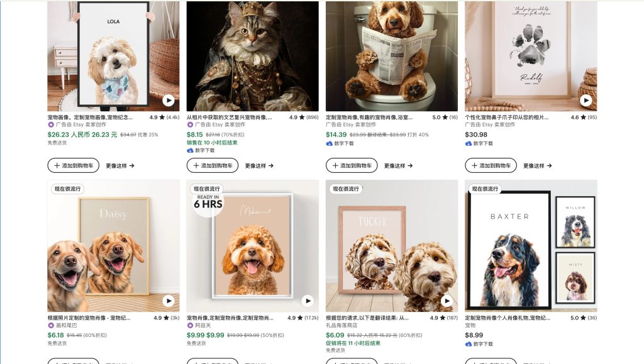Image resolution: width=644 pixels, height=364 pixels.
Task: Play the video on the Tucker doodle listing
Action: pyautogui.click(x=447, y=301)
